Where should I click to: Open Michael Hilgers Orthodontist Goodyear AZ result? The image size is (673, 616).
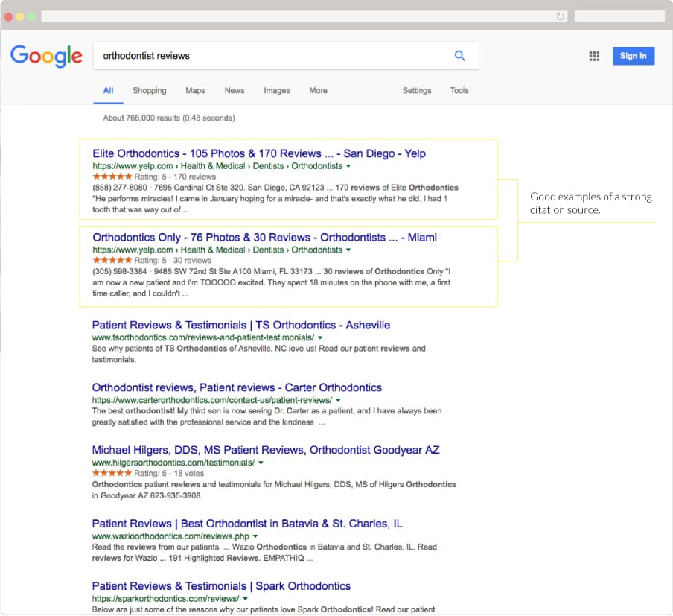[x=266, y=450]
